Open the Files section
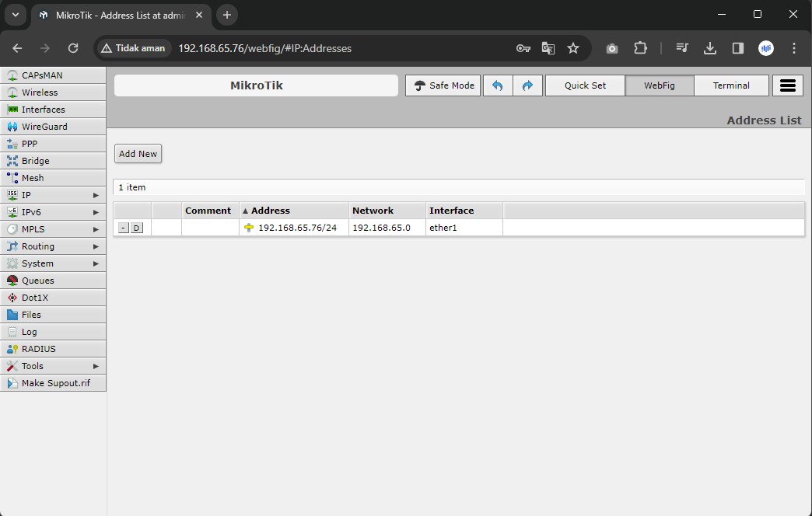Image resolution: width=812 pixels, height=516 pixels. click(31, 315)
